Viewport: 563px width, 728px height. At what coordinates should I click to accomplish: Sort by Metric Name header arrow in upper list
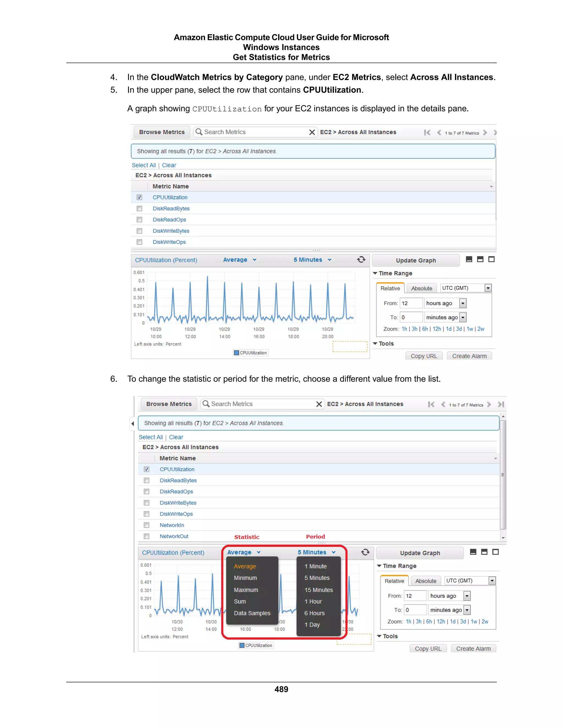[491, 186]
